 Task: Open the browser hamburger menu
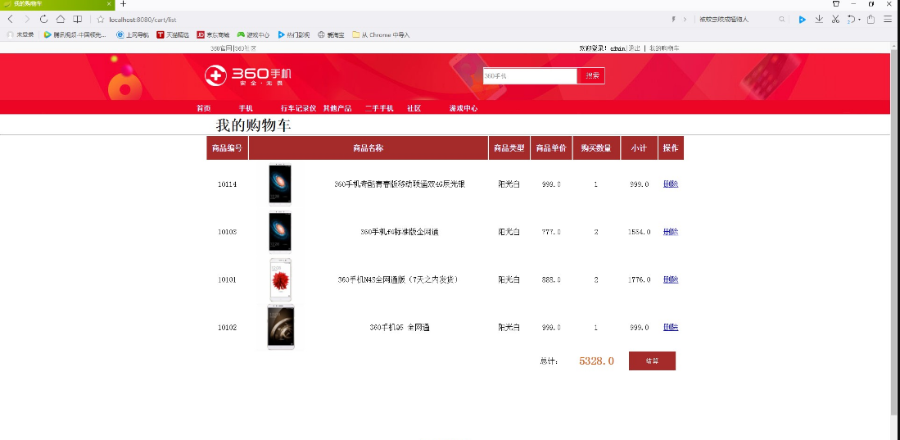click(887, 19)
